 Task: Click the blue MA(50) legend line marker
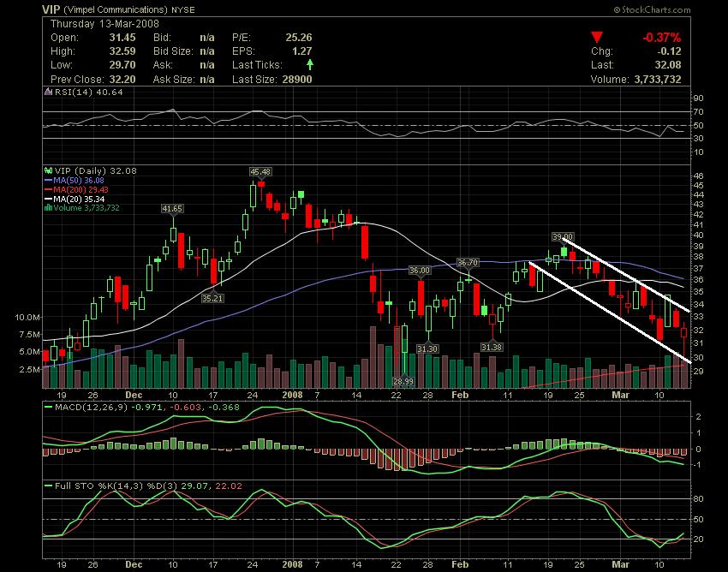point(48,180)
